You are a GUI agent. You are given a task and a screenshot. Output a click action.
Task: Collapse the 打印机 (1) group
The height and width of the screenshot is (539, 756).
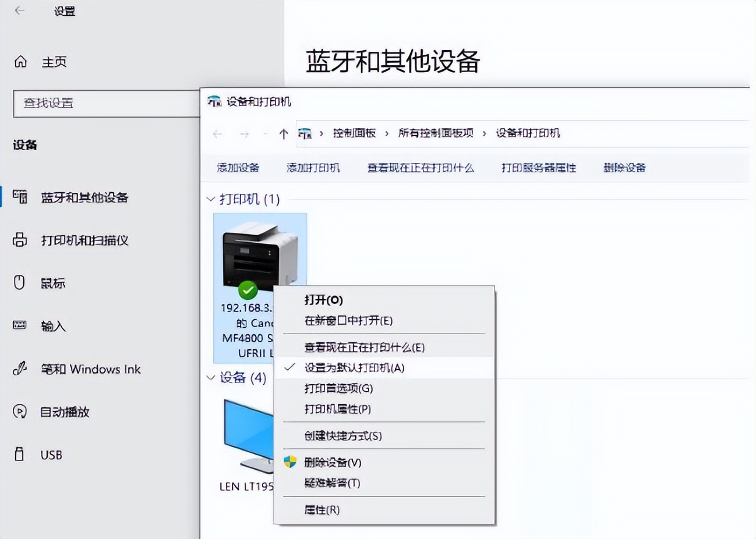[210, 200]
